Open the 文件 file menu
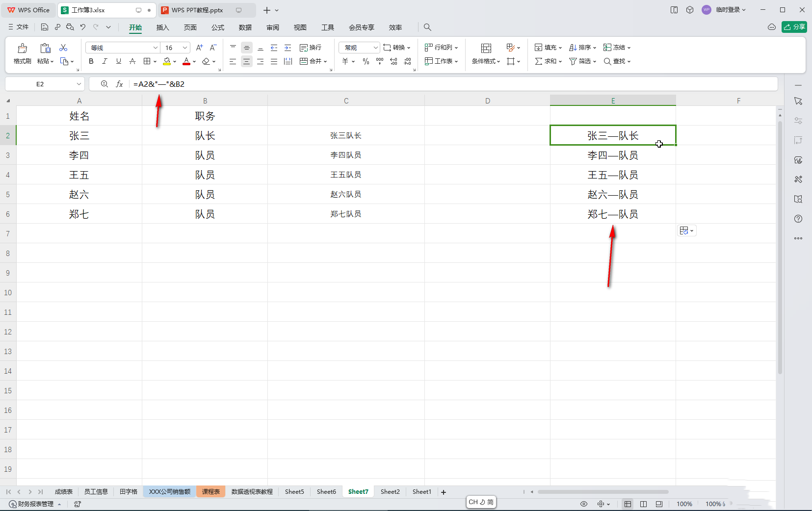Screen dimensions: 812x511 click(19, 27)
